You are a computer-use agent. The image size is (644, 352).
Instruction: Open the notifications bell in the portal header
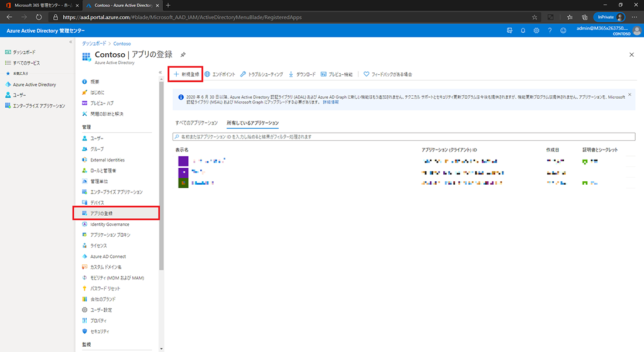click(523, 30)
